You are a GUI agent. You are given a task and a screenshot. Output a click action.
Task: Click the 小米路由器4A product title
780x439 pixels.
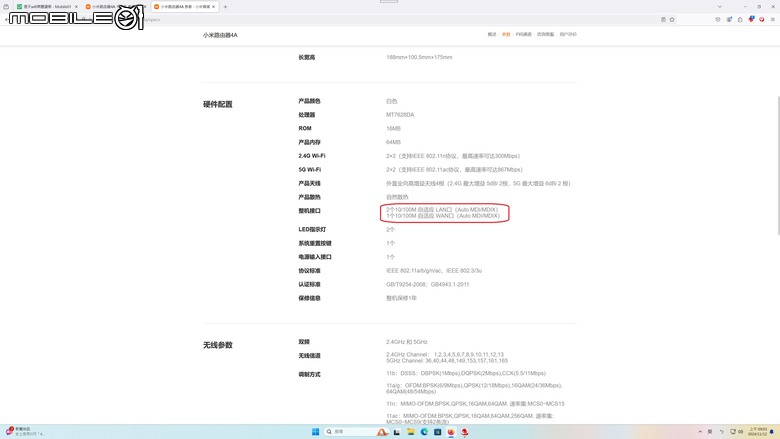tap(220, 35)
